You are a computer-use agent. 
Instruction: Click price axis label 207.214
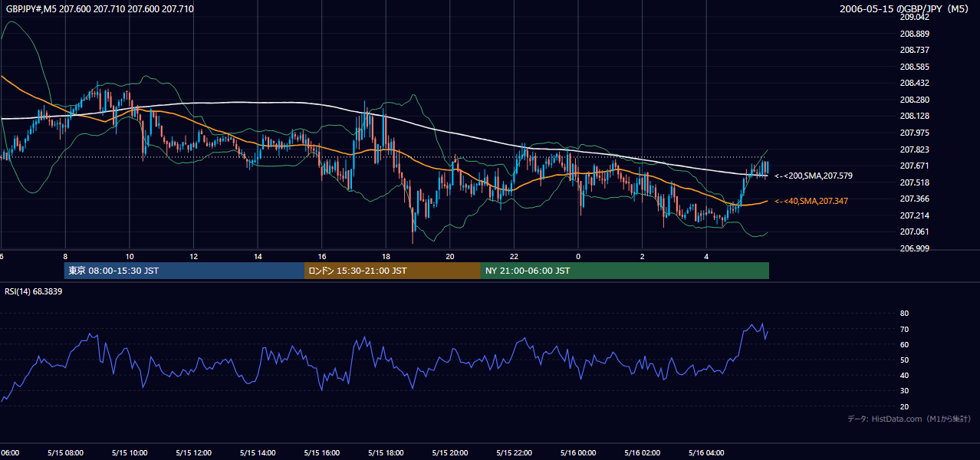914,215
